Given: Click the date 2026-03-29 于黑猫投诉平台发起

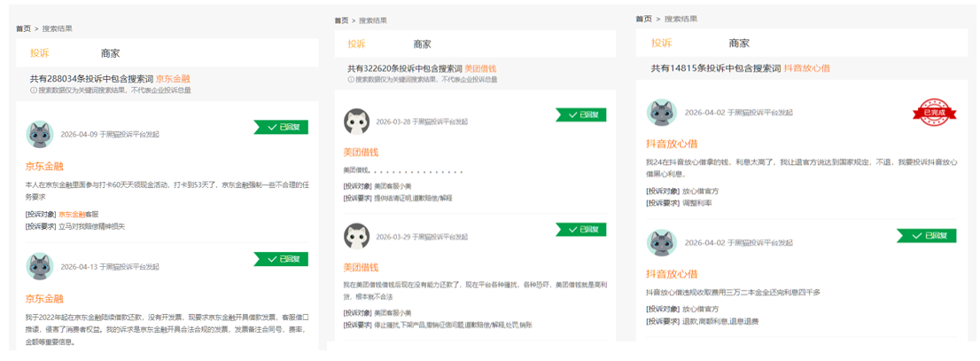Looking at the screenshot, I should (422, 237).
